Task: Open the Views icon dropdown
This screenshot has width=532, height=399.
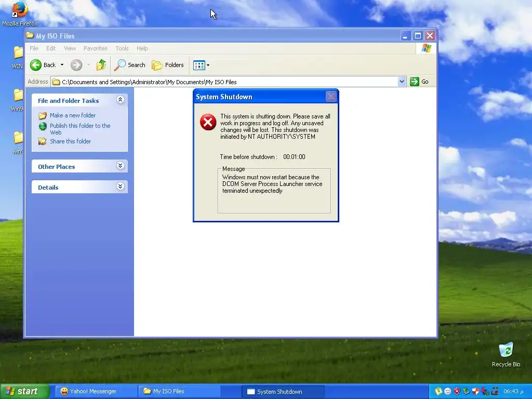Action: 201,65
